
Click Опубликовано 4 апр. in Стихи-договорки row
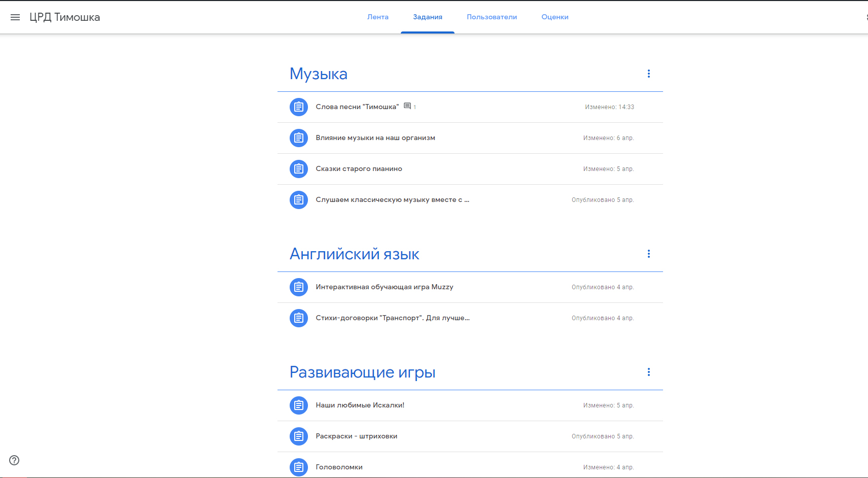(603, 318)
